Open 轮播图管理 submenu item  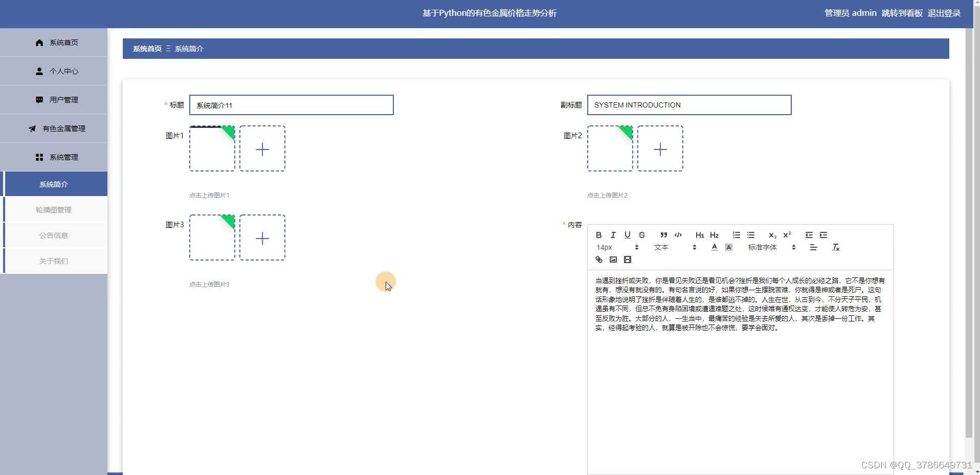click(x=54, y=210)
